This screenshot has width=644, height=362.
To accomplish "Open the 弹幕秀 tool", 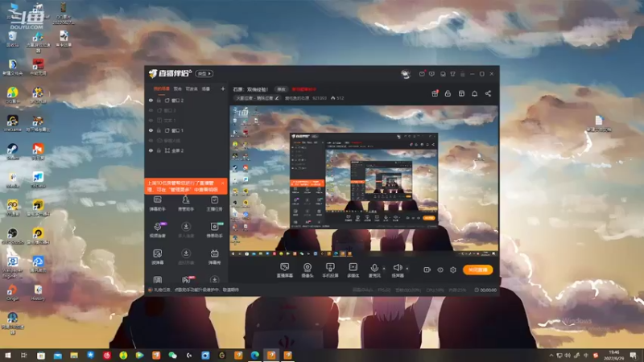I will click(x=214, y=257).
